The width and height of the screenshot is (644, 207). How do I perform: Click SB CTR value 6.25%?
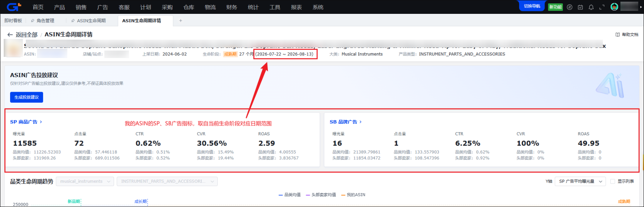(468, 143)
